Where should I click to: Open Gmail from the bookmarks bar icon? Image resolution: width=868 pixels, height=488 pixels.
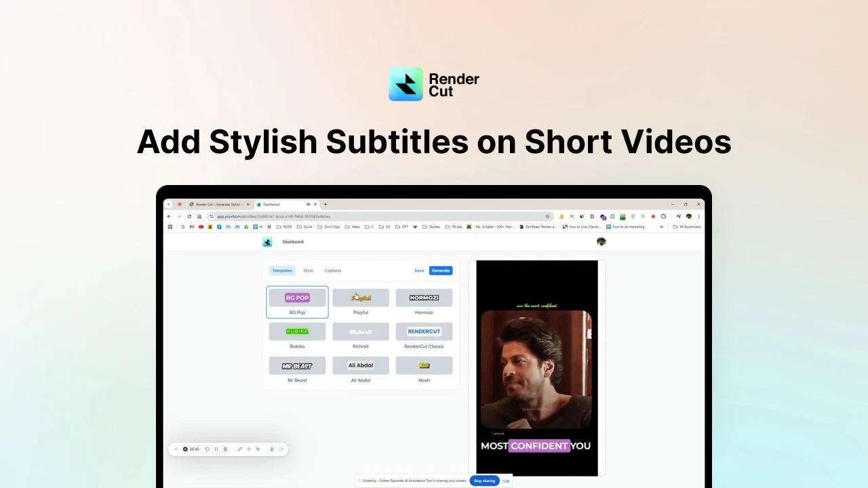[x=191, y=227]
